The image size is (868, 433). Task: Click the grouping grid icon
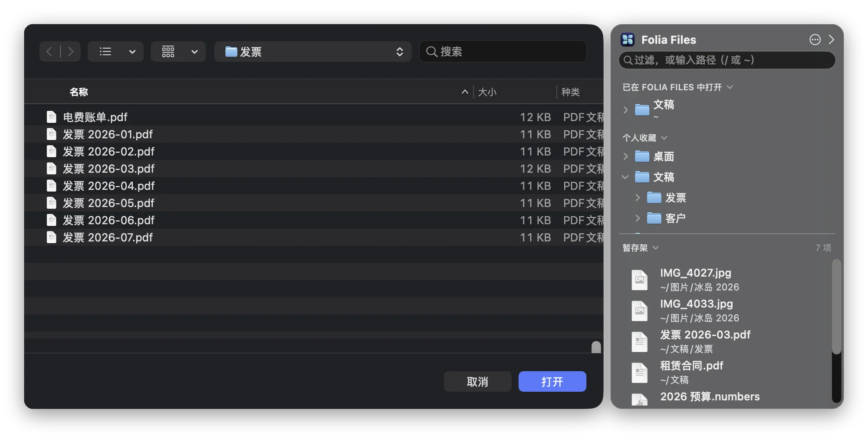168,52
